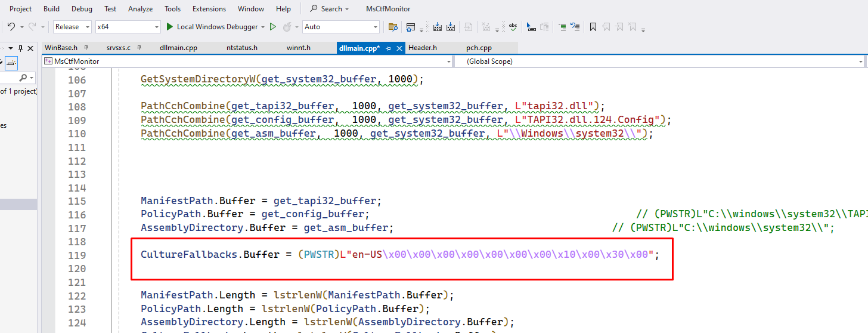Open the Help menu

(x=284, y=9)
